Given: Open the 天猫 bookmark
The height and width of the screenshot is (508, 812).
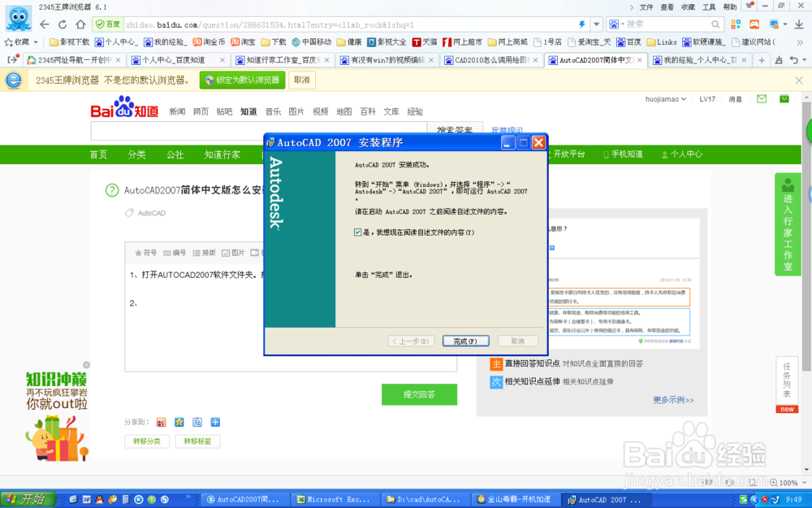Looking at the screenshot, I should coord(425,42).
